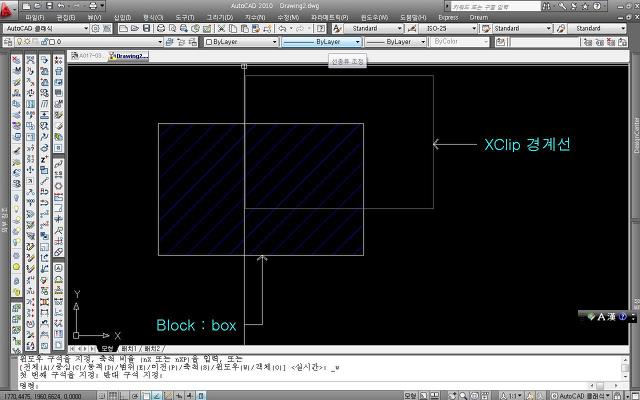Open the 수정(M) Modify menu

pyautogui.click(x=288, y=17)
